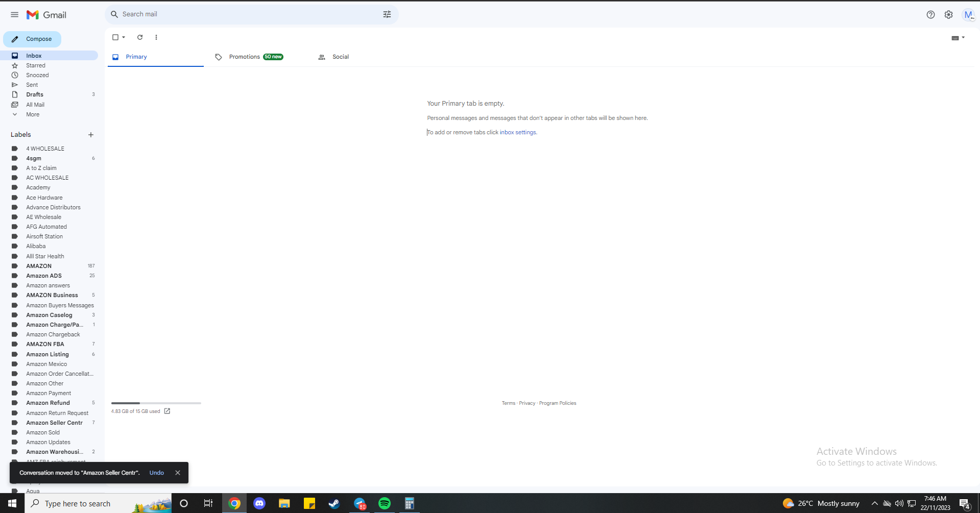980x513 pixels.
Task: Open Sticky Notes from the taskbar
Action: coord(309,503)
